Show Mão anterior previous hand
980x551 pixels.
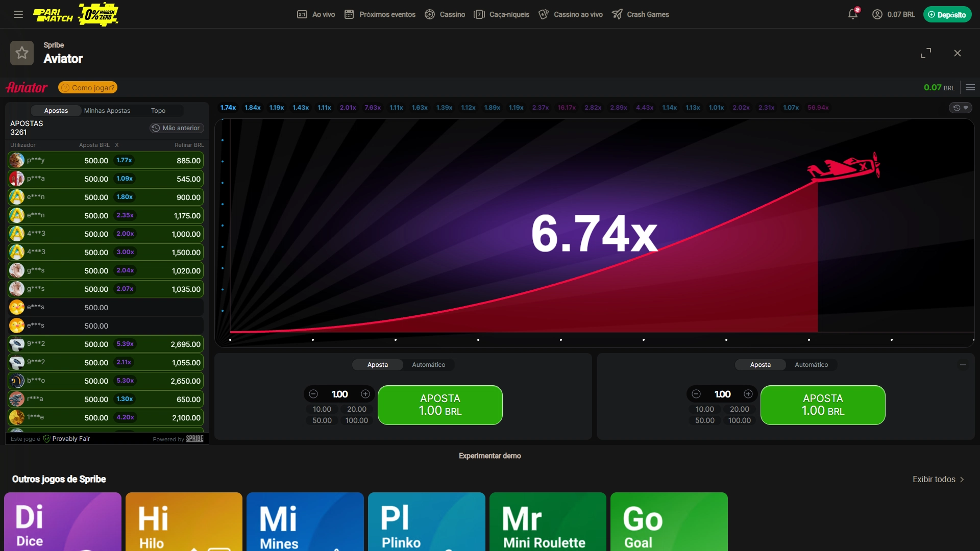[x=177, y=128]
